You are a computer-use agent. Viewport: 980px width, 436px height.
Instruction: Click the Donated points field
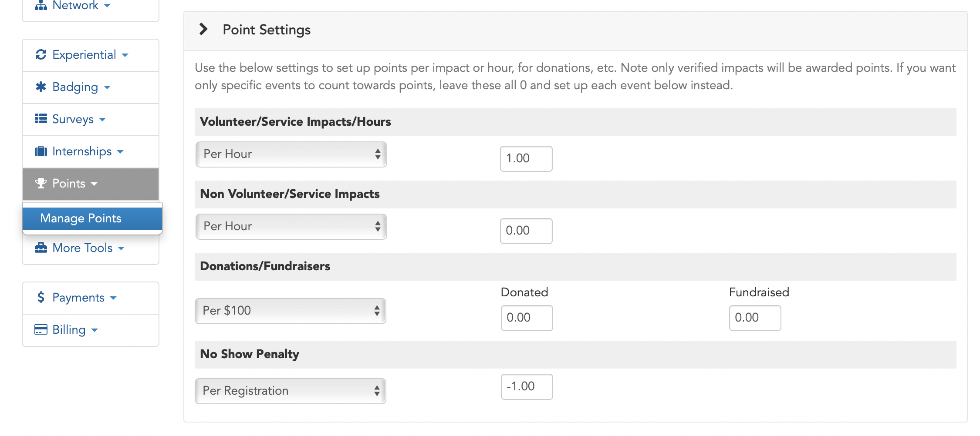pos(527,318)
